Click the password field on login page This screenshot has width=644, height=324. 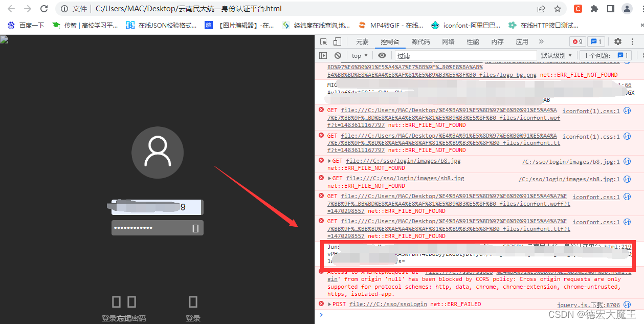(x=158, y=228)
